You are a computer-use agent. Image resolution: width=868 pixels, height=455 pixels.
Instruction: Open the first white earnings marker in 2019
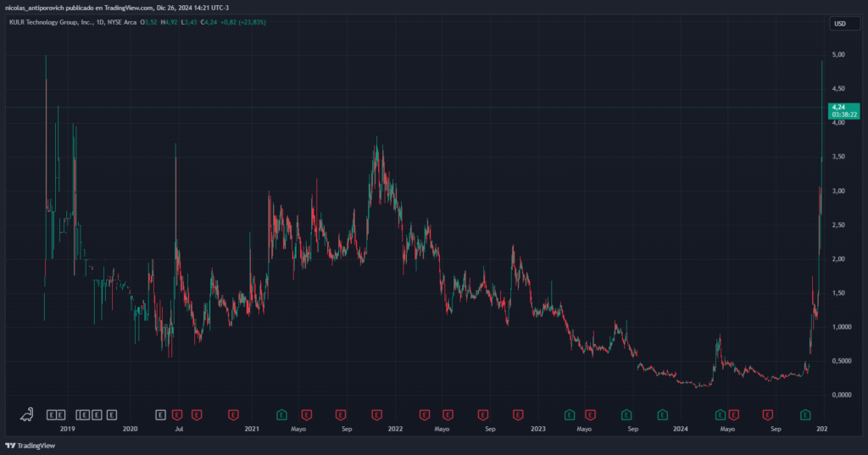coord(51,415)
